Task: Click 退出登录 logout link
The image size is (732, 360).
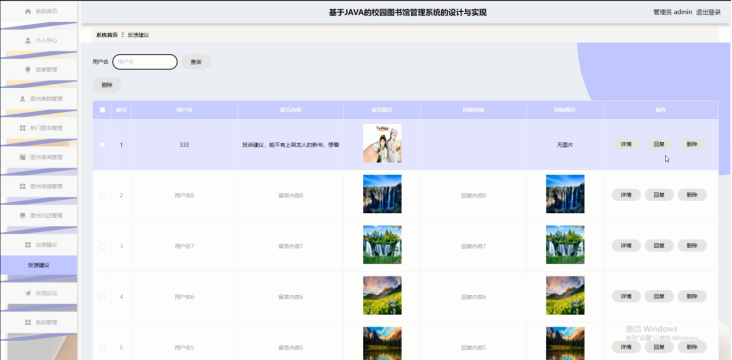Action: (x=708, y=13)
